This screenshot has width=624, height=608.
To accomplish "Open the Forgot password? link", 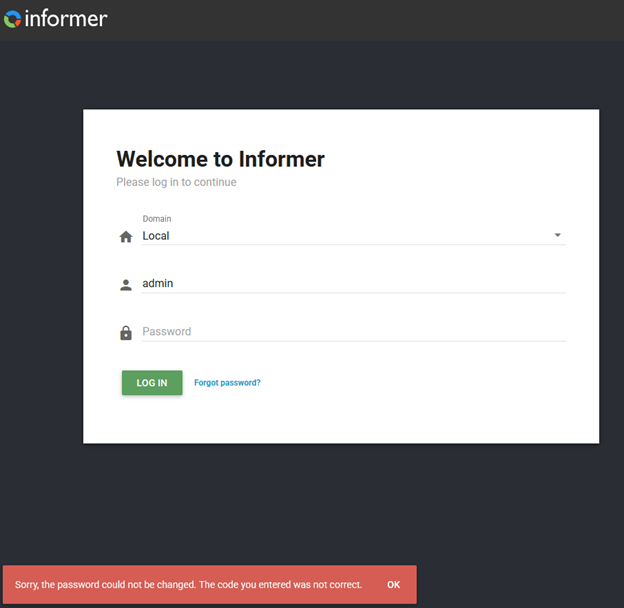I will [x=227, y=383].
